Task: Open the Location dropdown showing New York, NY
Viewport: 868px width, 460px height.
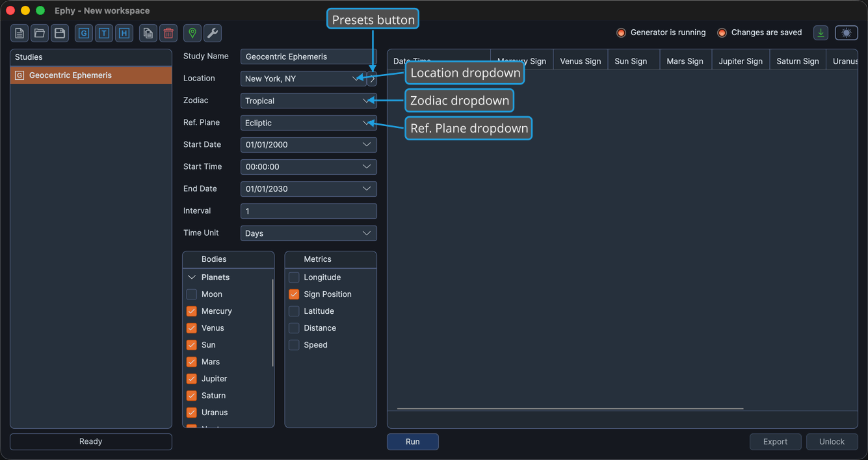Action: click(304, 79)
